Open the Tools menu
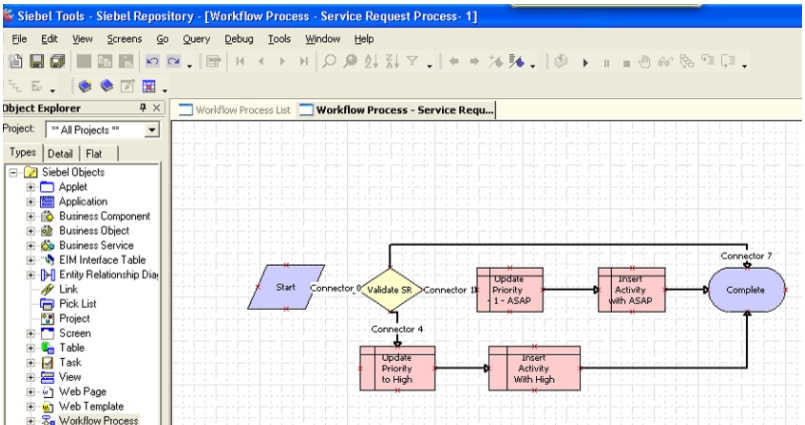This screenshot has height=425, width=805. pos(279,39)
